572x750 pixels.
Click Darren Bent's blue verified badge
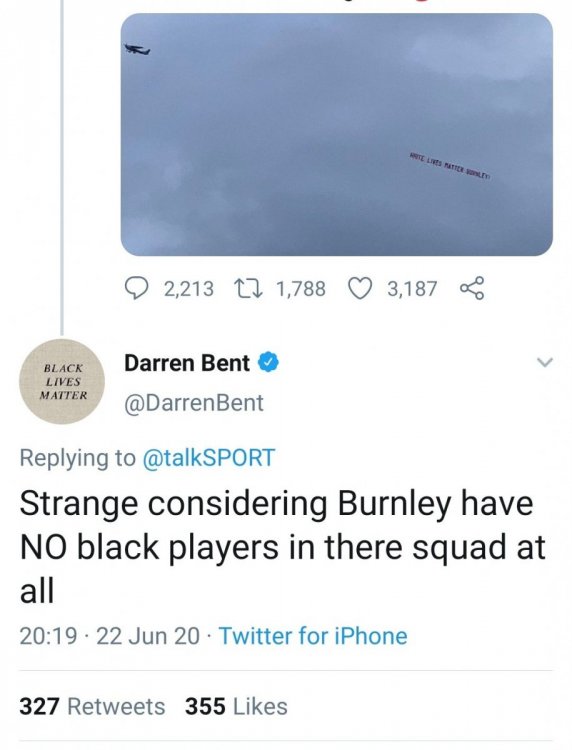269,363
